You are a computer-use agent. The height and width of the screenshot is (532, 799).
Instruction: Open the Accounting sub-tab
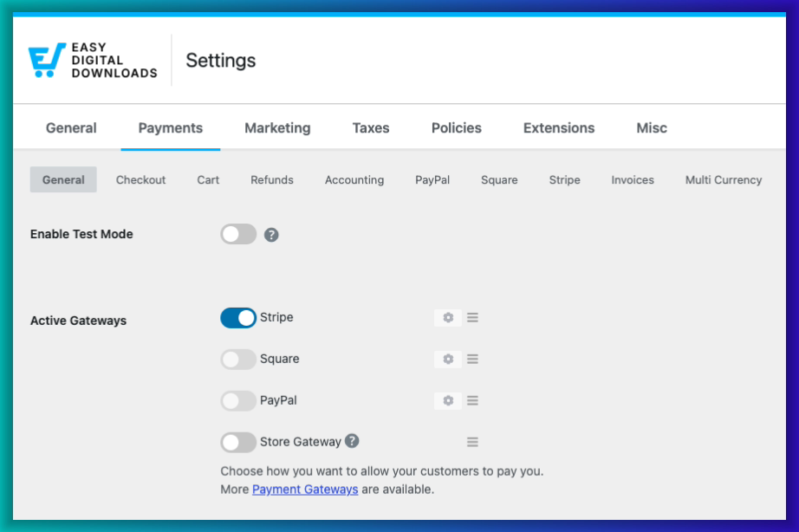click(x=354, y=179)
